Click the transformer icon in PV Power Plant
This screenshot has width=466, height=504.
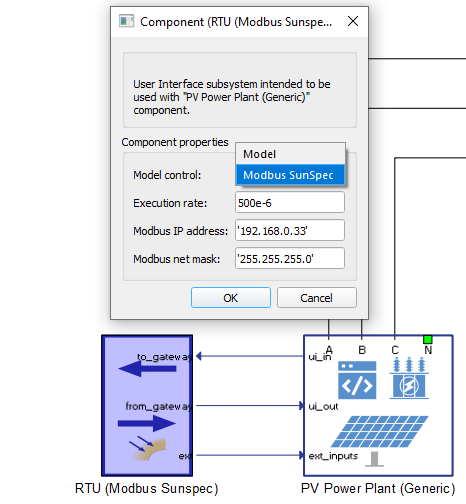point(409,378)
